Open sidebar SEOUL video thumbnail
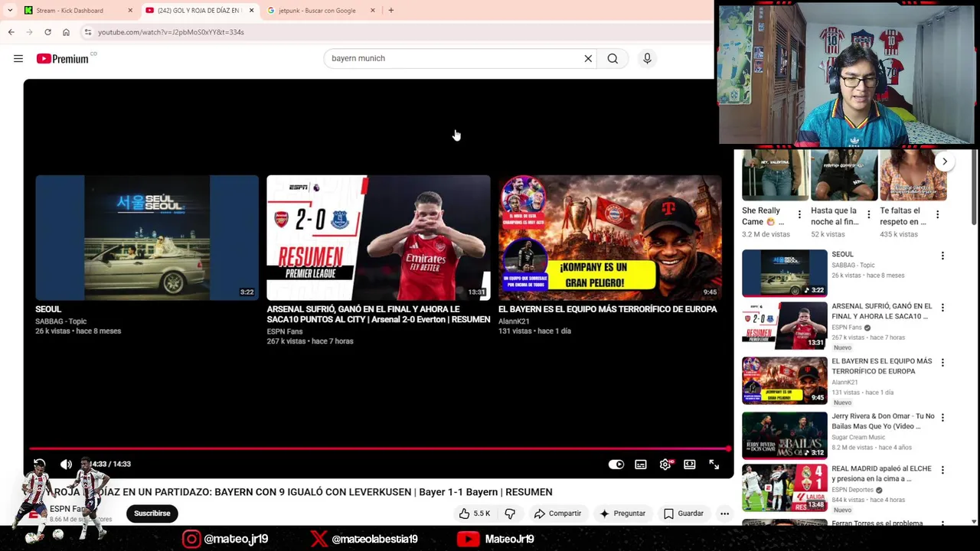This screenshot has width=980, height=551. click(x=784, y=272)
